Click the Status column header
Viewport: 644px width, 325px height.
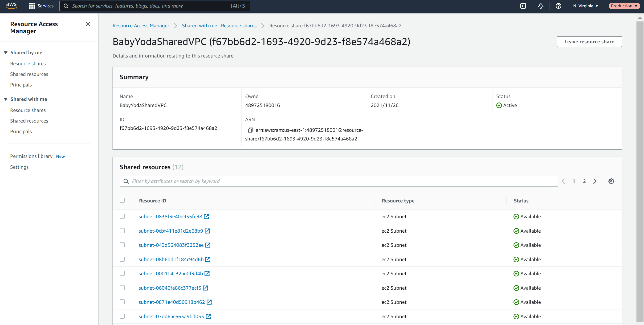[521, 201]
